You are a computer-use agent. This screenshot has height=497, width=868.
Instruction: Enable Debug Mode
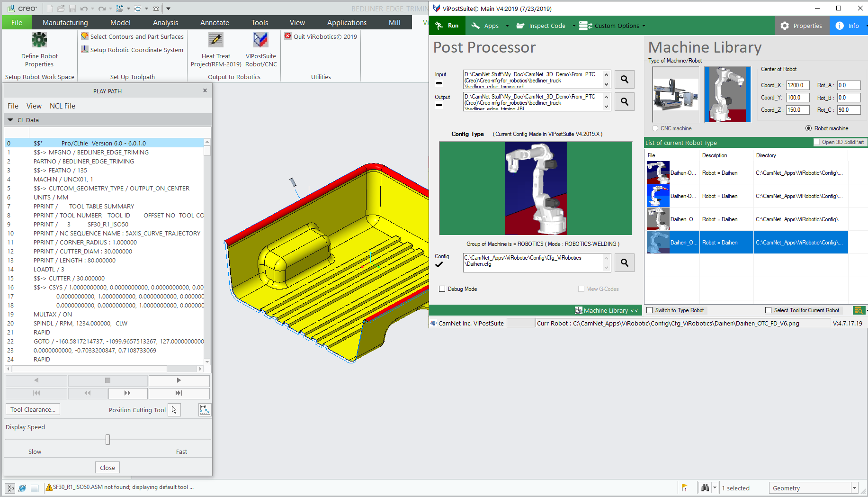coord(442,289)
